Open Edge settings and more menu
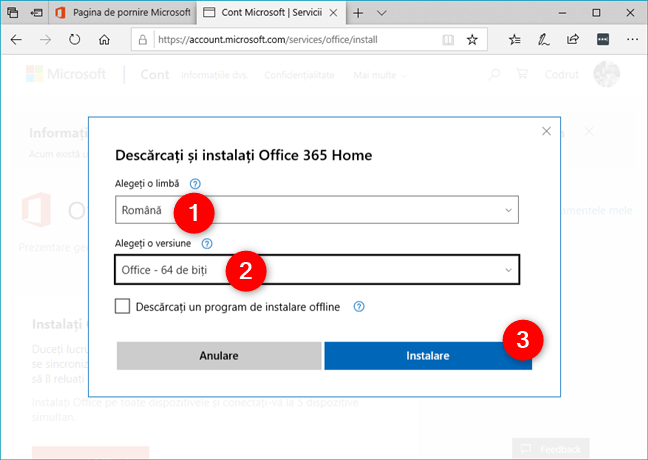Image resolution: width=648 pixels, height=460 pixels. click(632, 40)
